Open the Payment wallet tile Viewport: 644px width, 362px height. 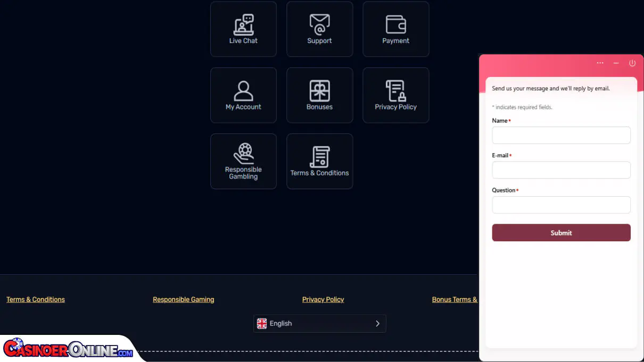click(x=395, y=29)
